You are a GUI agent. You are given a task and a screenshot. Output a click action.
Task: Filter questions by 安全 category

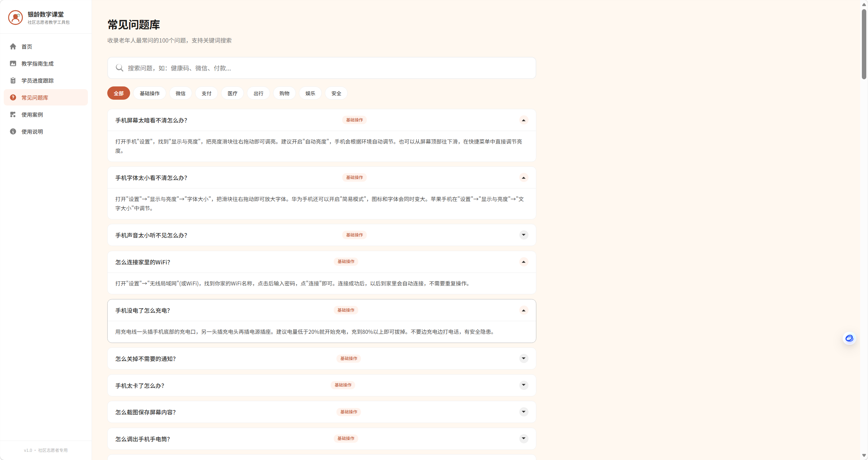tap(336, 93)
